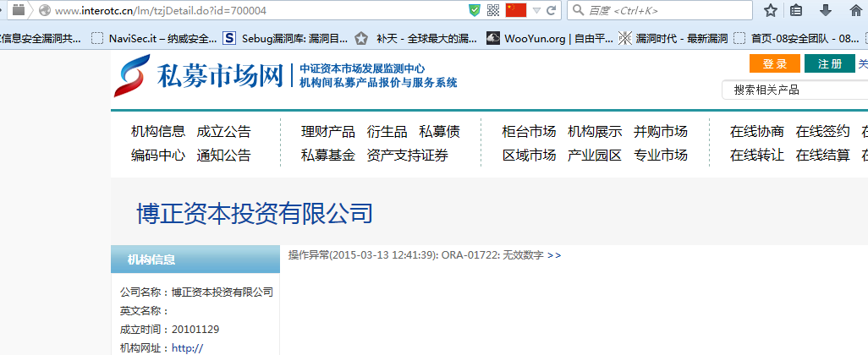Open the WooYun.org bookmark

click(549, 38)
